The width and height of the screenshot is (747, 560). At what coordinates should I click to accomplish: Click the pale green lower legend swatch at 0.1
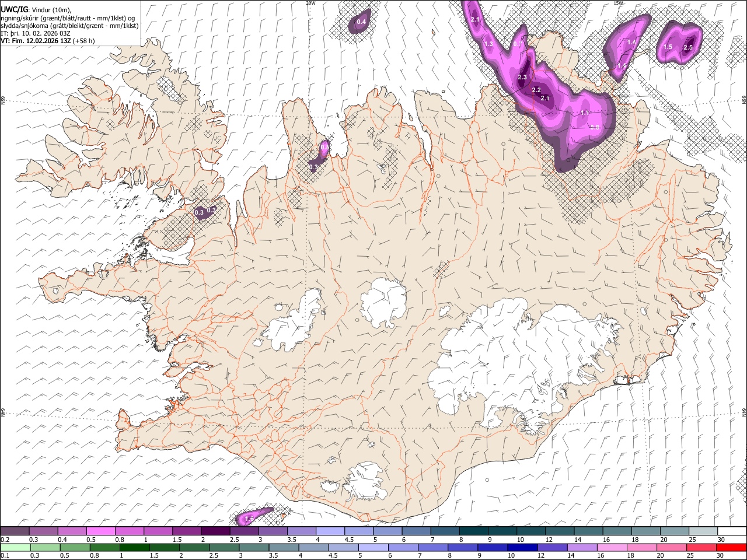tap(15, 547)
